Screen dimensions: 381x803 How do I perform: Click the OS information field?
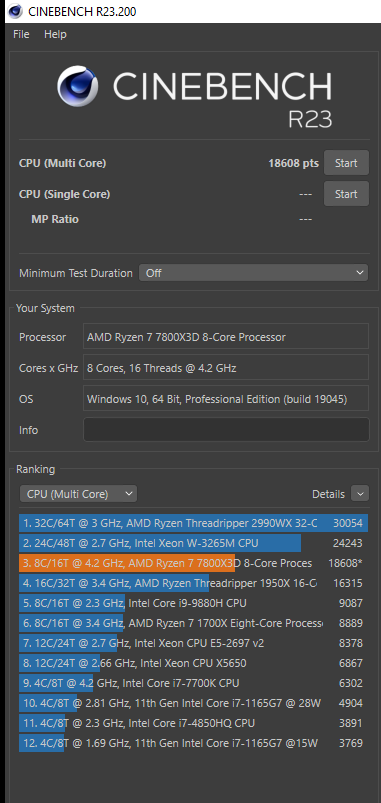(226, 398)
